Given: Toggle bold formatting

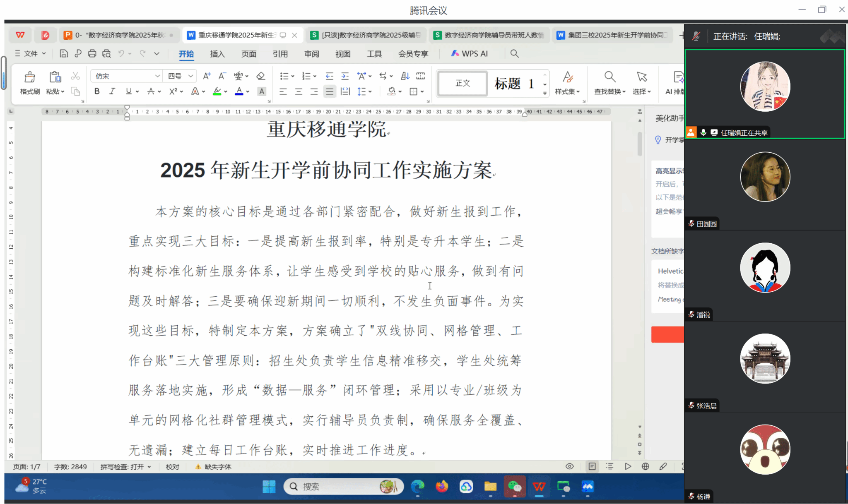Looking at the screenshot, I should coord(97,91).
